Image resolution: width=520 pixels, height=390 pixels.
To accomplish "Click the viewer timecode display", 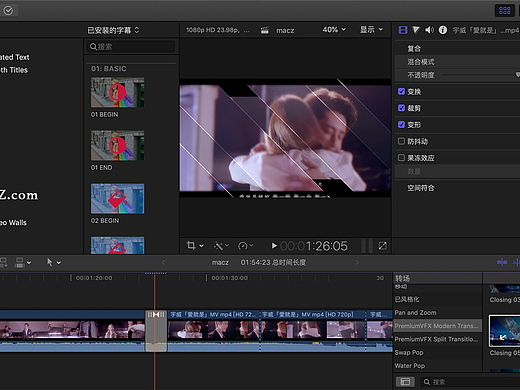I will [x=314, y=246].
